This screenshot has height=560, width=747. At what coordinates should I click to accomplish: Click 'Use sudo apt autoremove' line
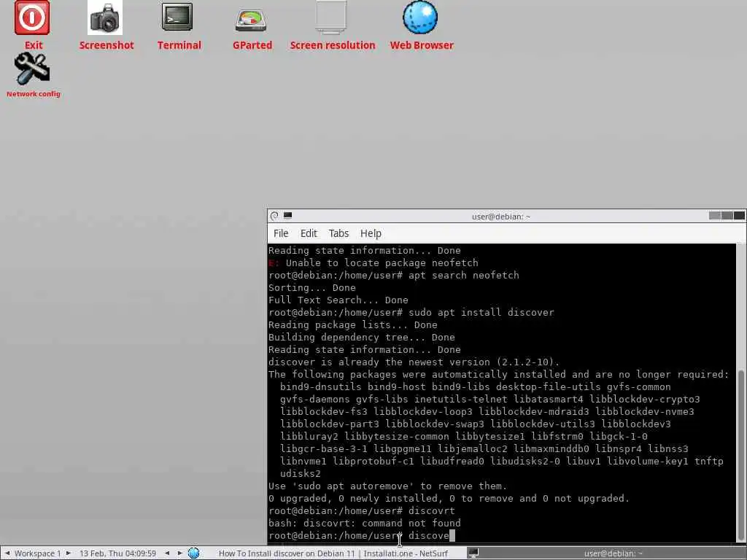pyautogui.click(x=388, y=486)
